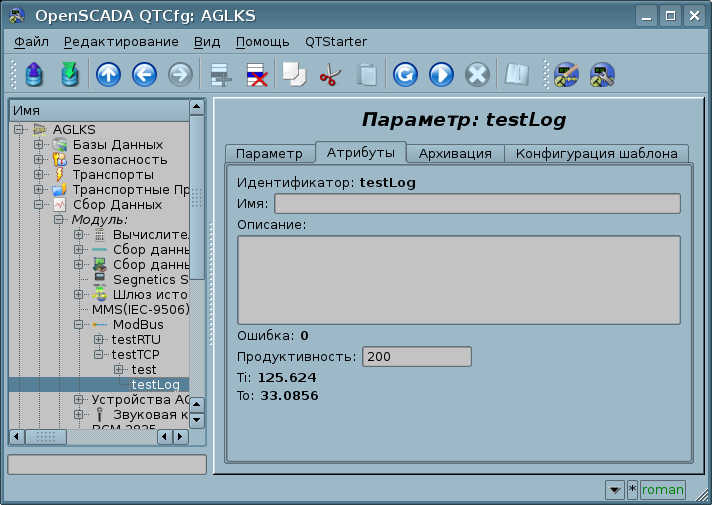Click the Имя input field
Screen dimensions: 712x505
click(477, 204)
